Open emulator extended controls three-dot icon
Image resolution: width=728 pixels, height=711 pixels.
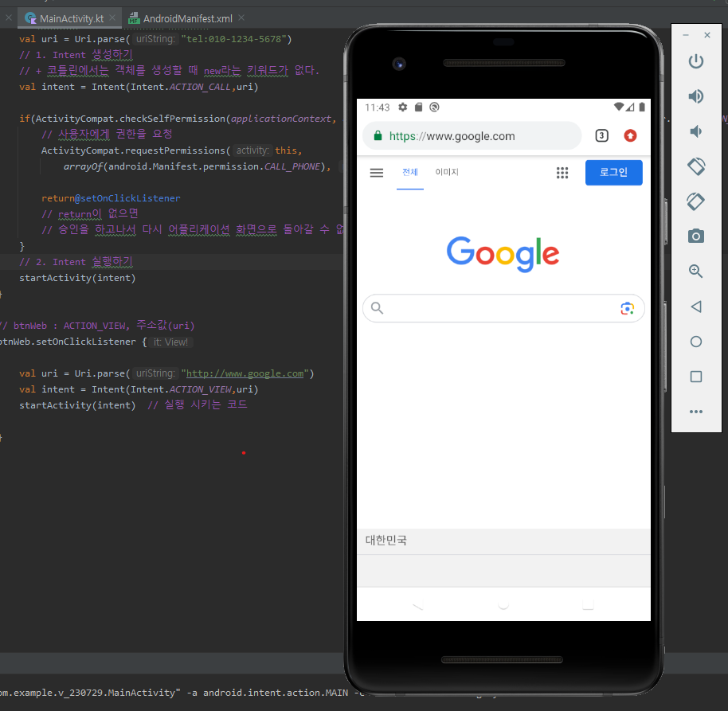695,412
